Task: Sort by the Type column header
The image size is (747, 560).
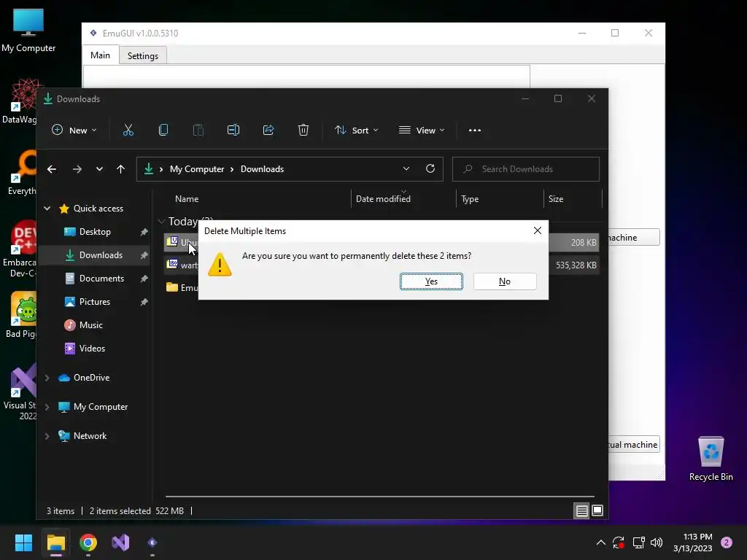Action: pos(470,199)
